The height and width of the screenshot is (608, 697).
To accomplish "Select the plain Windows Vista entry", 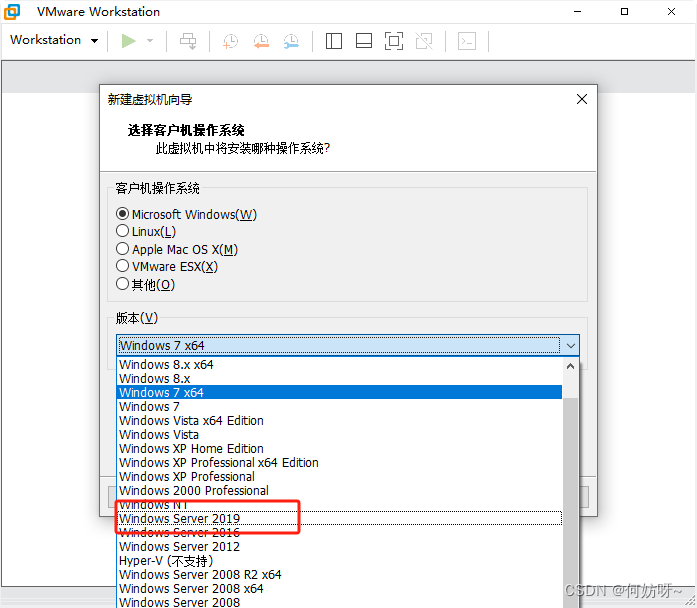I will pos(340,435).
